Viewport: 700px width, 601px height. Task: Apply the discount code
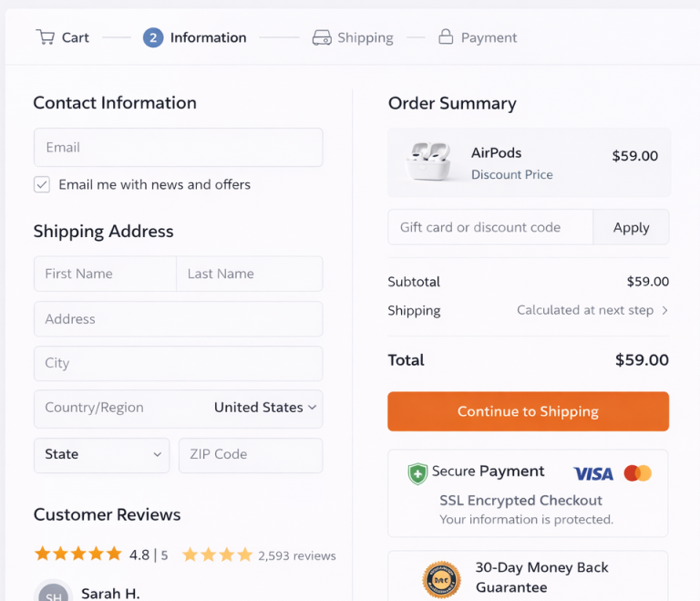tap(631, 227)
